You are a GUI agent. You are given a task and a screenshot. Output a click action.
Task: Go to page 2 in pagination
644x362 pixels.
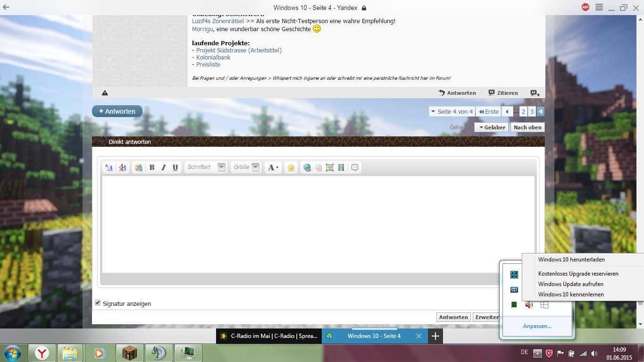[x=524, y=112]
